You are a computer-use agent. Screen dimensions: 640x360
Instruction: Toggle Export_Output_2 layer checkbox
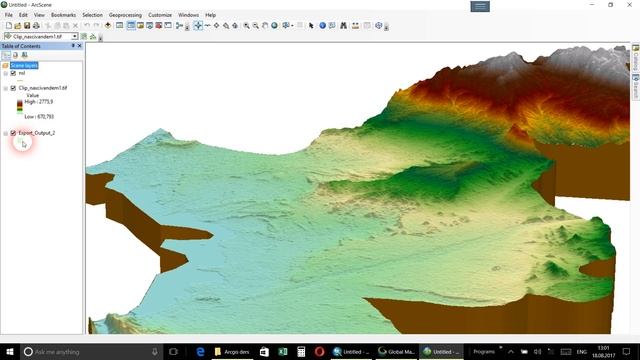[x=13, y=133]
